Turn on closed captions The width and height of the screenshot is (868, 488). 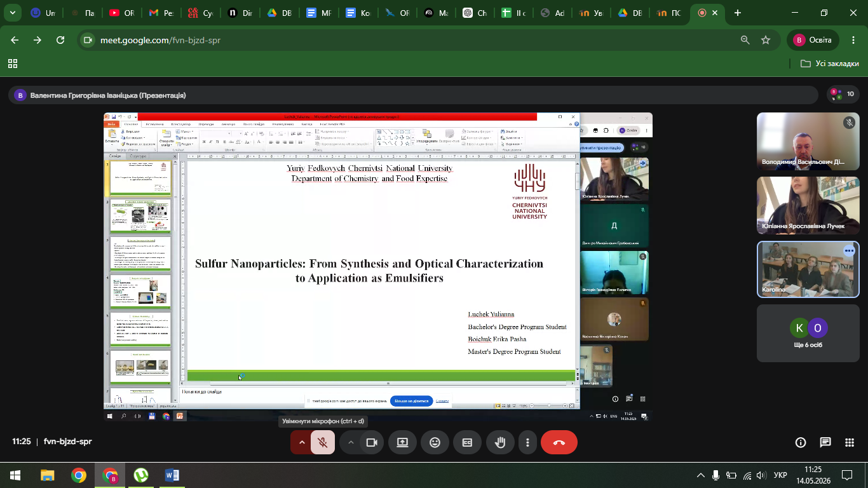pos(467,443)
